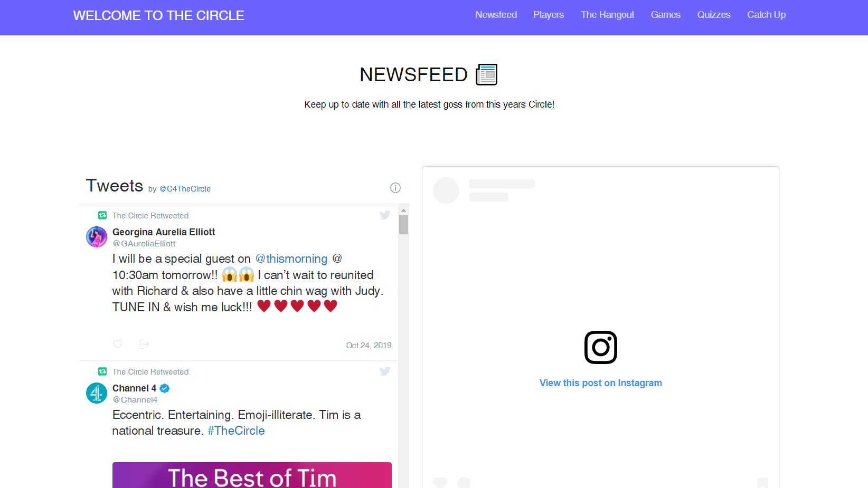
Task: Click the tweets scrollbar thumb
Action: (403, 225)
